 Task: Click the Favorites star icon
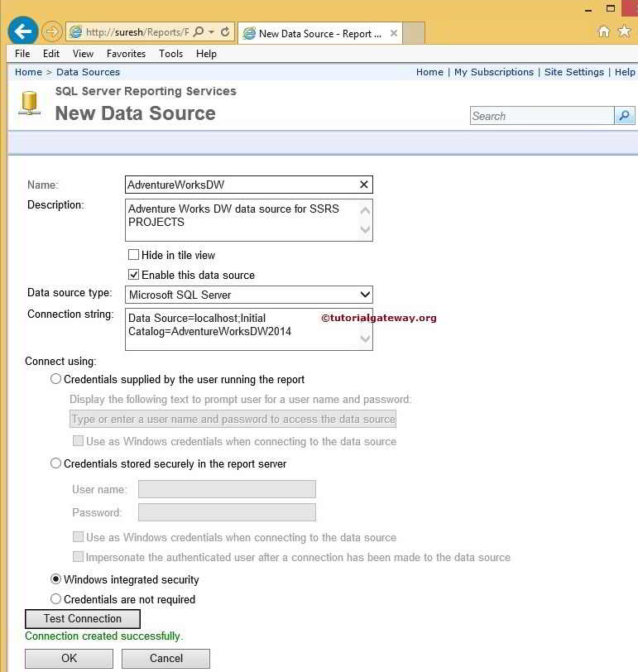point(625,31)
